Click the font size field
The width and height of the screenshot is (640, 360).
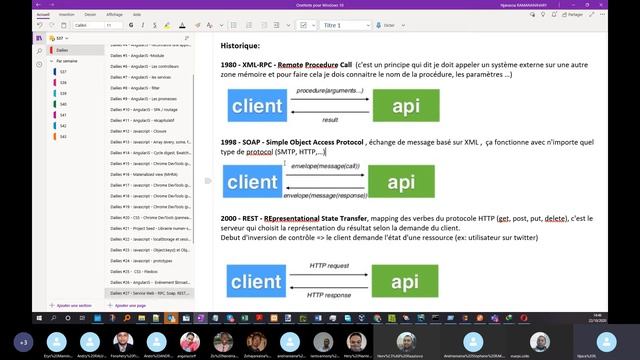tap(113, 25)
